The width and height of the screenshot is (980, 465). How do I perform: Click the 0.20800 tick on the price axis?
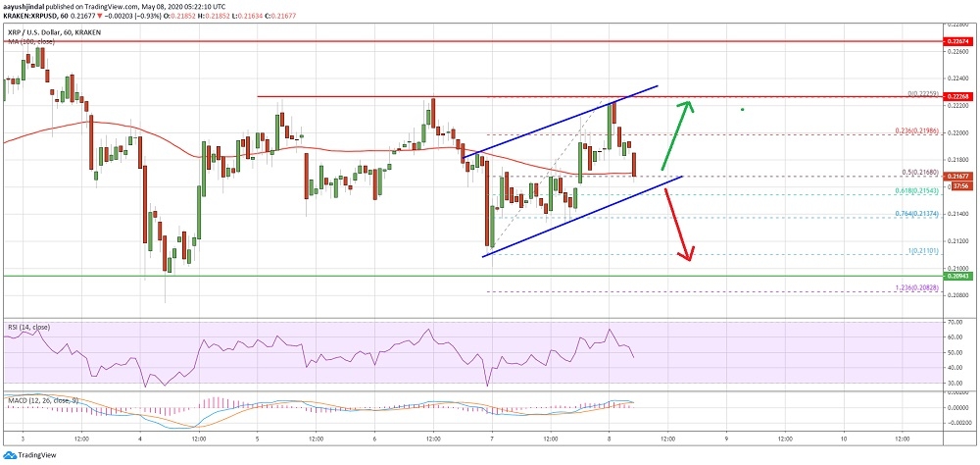pyautogui.click(x=959, y=294)
